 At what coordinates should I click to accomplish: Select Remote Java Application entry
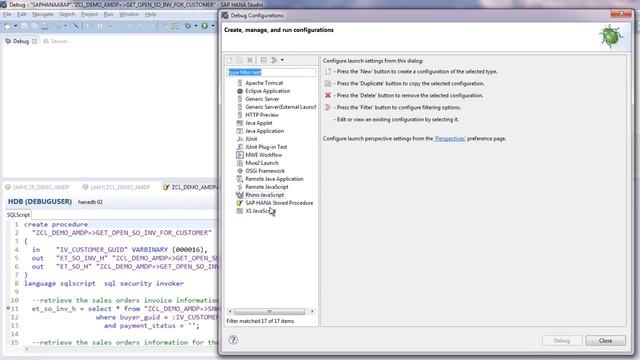click(274, 179)
